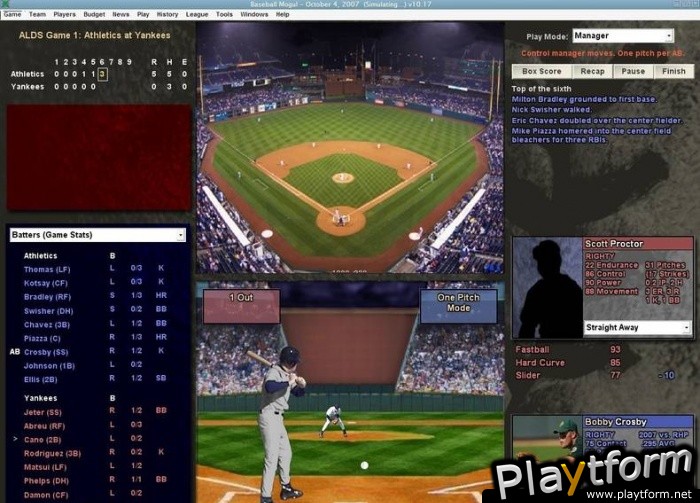Select Damon (CF) in Yankees lineup
Viewport: 700px width, 503px height.
46,495
